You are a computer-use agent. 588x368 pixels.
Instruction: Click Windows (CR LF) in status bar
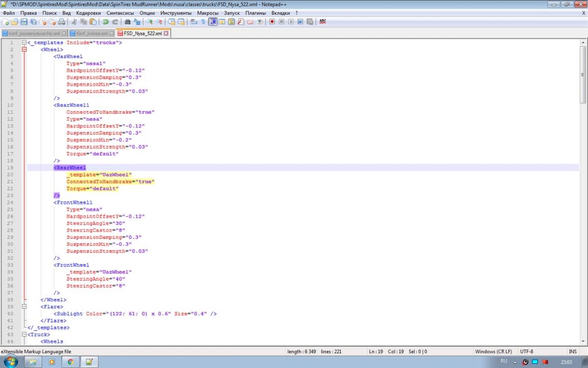pyautogui.click(x=493, y=352)
